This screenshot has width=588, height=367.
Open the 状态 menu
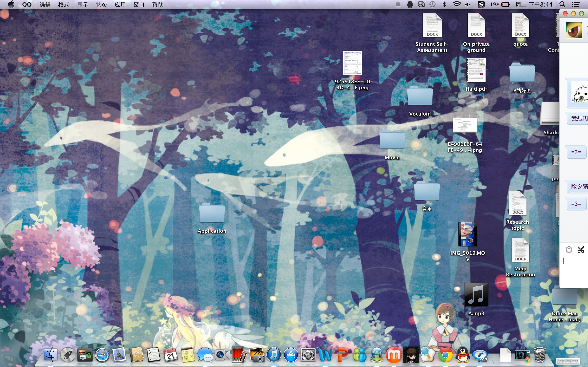coord(101,4)
